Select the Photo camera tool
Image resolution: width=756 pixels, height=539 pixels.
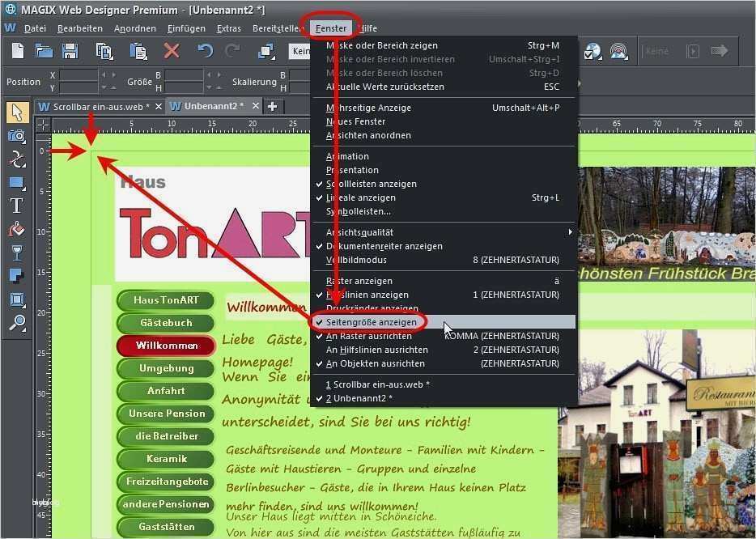coord(16,135)
